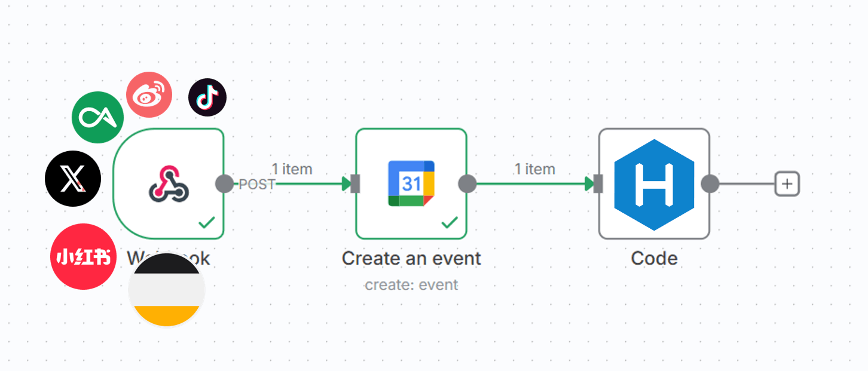Click the "Create an event" node title
Screen dimensions: 868x371
click(x=411, y=259)
